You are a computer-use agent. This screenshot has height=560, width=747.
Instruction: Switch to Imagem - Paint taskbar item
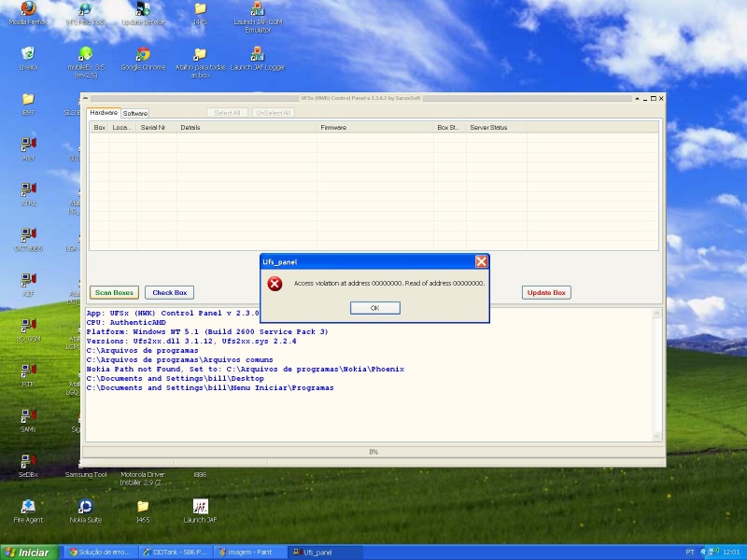click(250, 553)
